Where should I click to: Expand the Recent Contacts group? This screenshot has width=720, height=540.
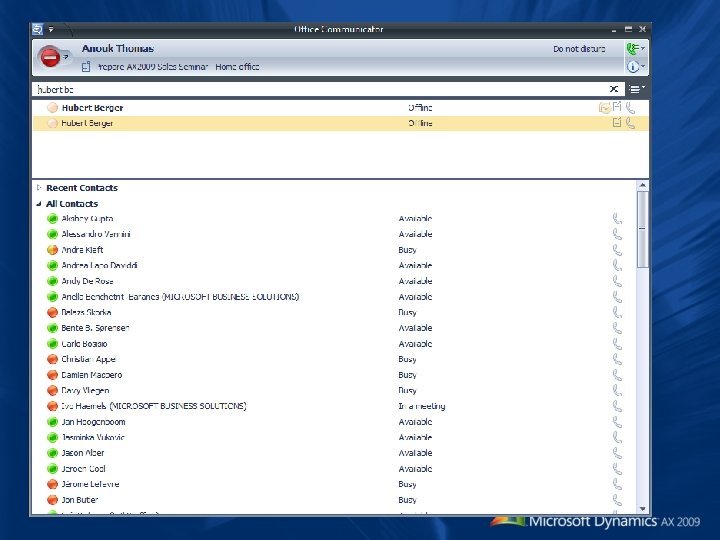coord(39,187)
